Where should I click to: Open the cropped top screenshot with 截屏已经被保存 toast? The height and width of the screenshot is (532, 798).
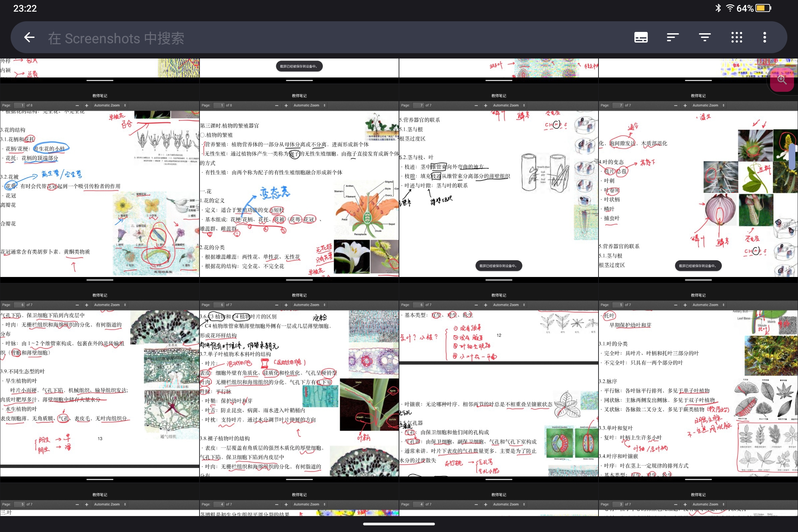tap(299, 70)
